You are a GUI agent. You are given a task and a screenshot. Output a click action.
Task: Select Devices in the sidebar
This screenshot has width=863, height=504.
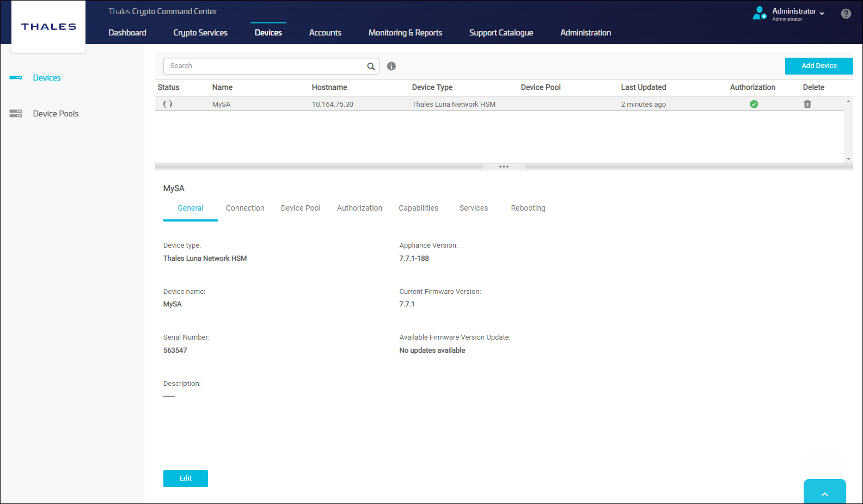47,78
